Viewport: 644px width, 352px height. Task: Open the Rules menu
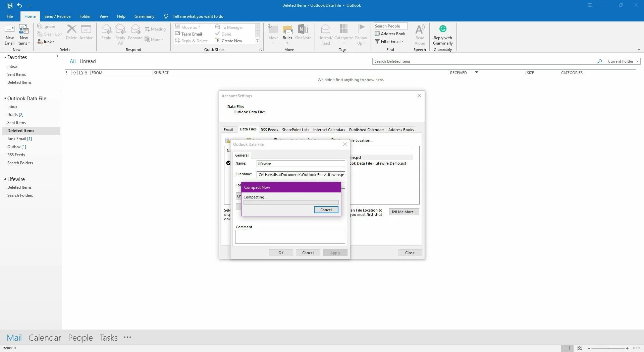click(287, 35)
